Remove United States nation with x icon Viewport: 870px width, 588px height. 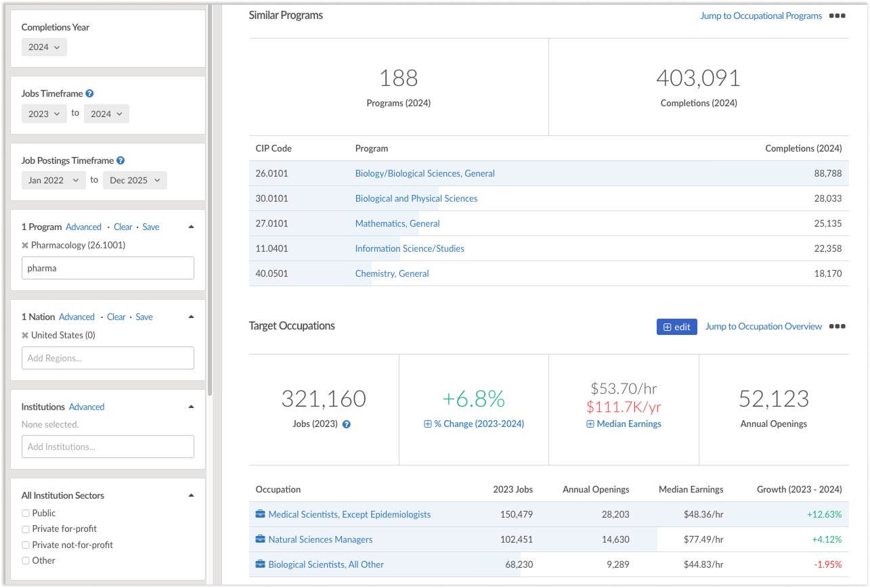25,336
